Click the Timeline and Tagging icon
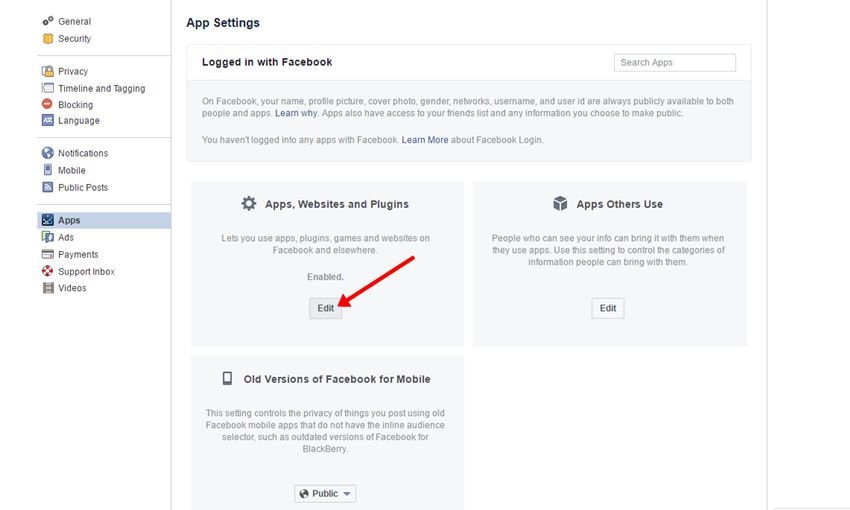 pos(48,88)
